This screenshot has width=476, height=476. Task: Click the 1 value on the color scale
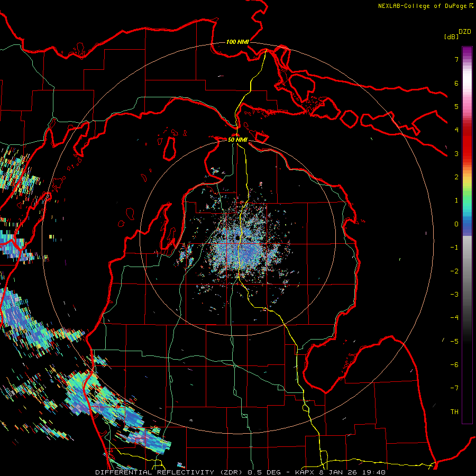pyautogui.click(x=456, y=200)
